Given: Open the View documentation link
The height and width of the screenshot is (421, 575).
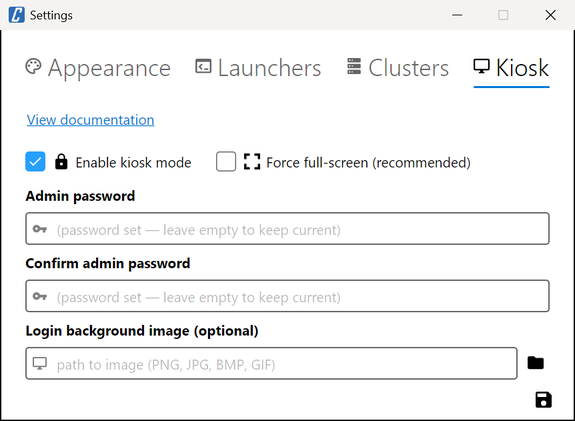Looking at the screenshot, I should (x=90, y=120).
